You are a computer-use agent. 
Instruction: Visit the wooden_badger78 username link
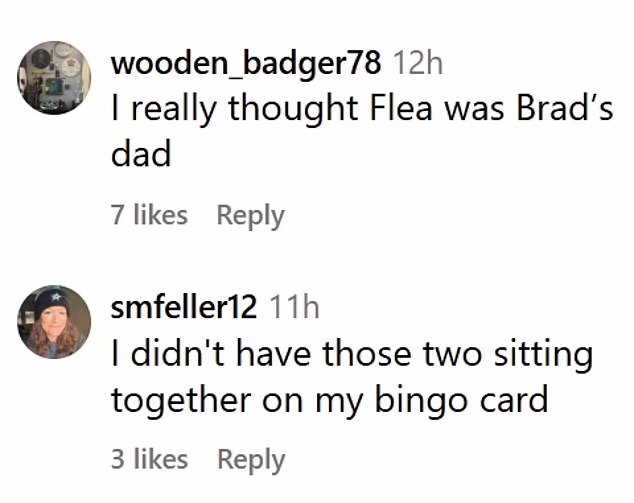246,64
